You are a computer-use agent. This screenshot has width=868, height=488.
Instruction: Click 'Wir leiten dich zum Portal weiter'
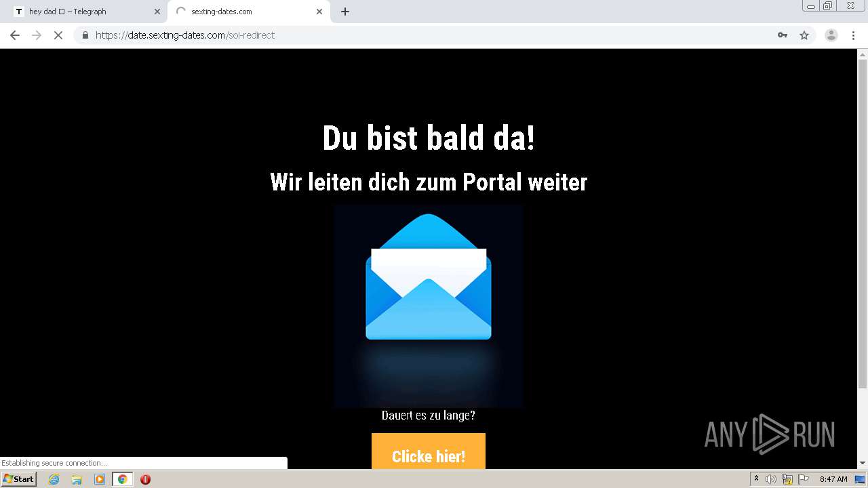[429, 182]
